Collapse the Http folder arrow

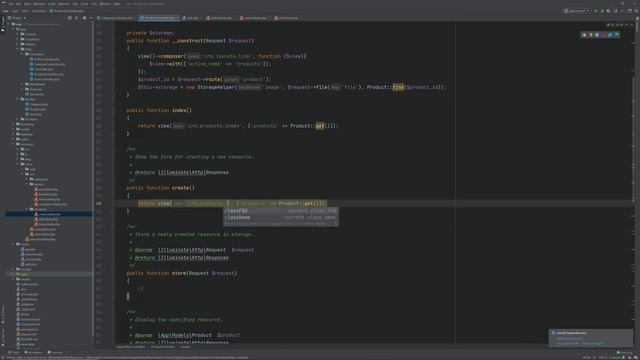17,49
